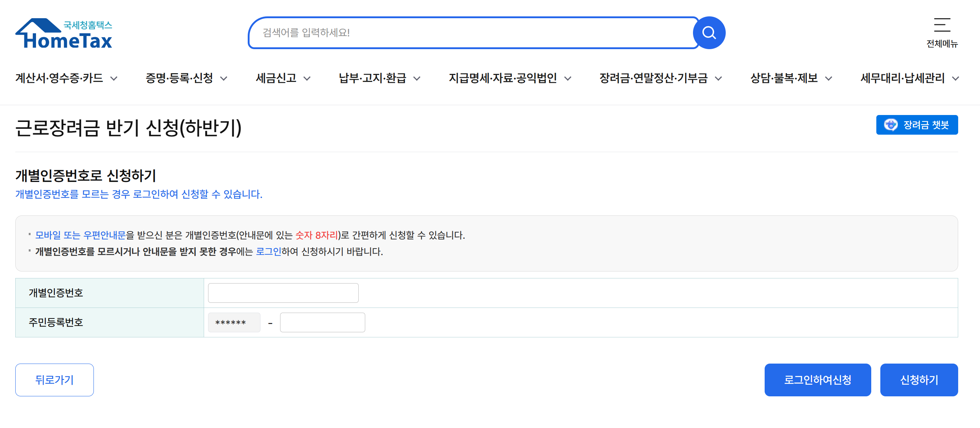Screen dimensions: 980x428
Task: Expand the 계산서·영수증·카드 chevron
Action: pos(114,79)
